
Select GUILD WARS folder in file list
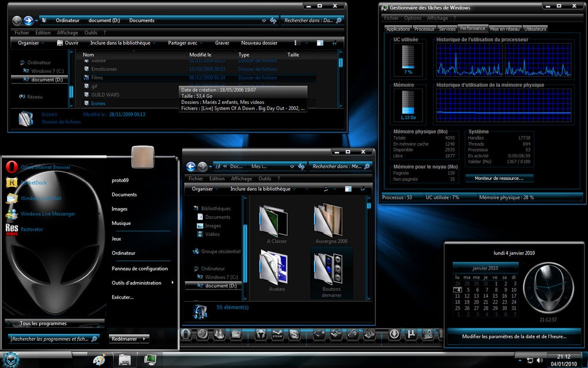(105, 95)
